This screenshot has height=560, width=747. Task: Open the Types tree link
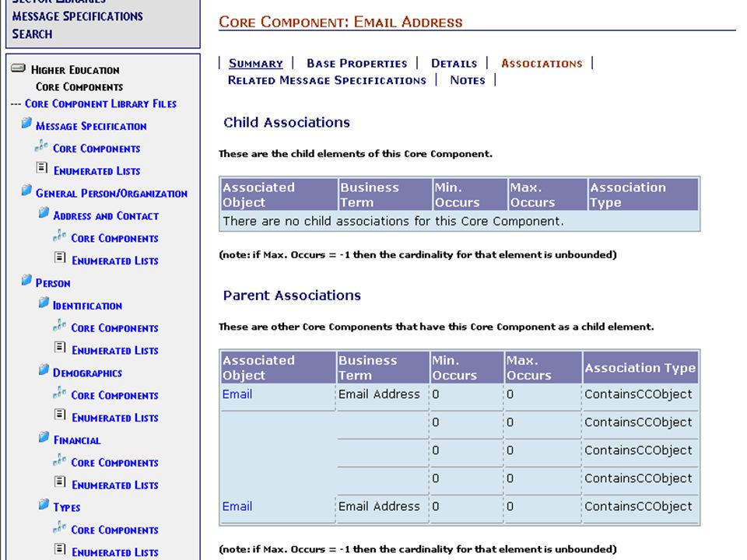67,507
